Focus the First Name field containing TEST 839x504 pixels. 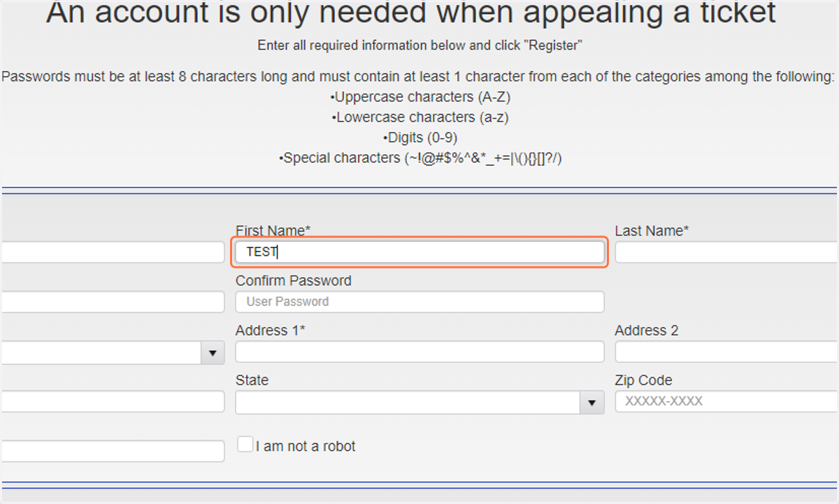pos(419,252)
